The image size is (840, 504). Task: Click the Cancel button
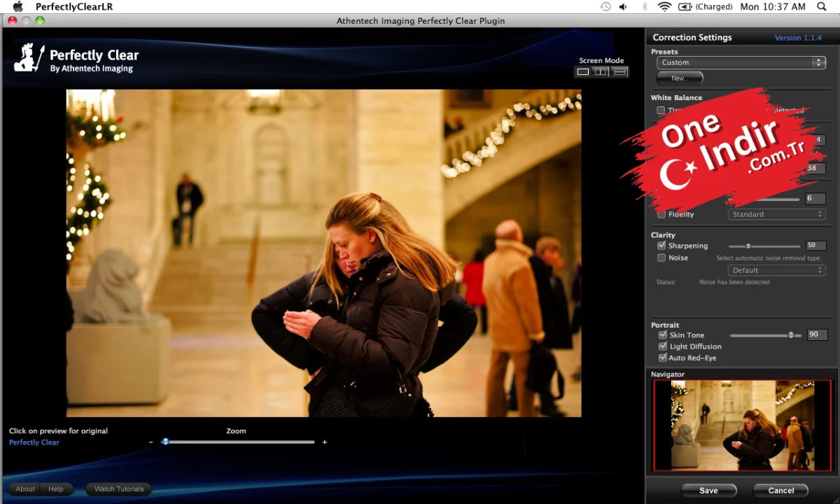coord(780,491)
